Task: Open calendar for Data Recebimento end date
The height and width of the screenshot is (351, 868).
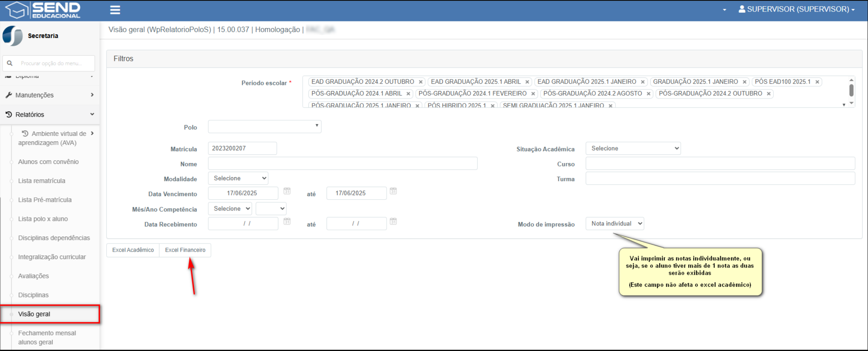Action: (393, 222)
